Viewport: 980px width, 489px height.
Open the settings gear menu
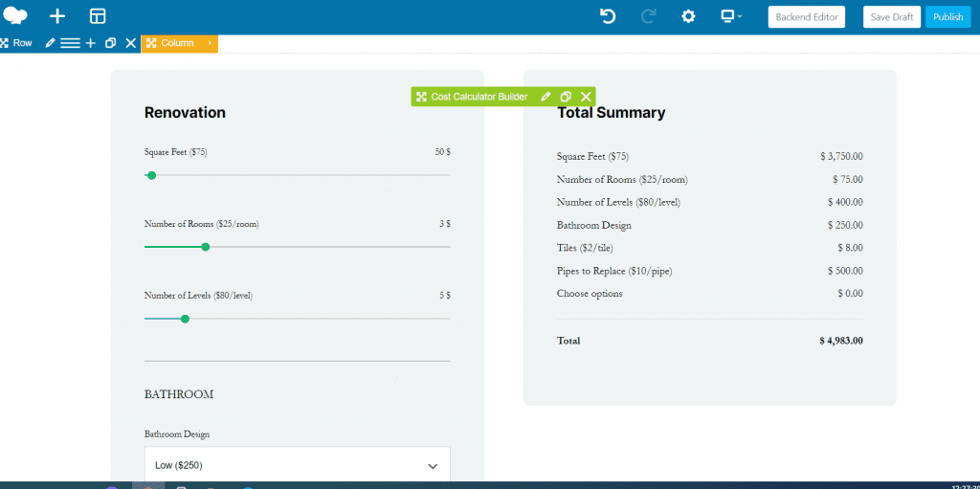[688, 17]
